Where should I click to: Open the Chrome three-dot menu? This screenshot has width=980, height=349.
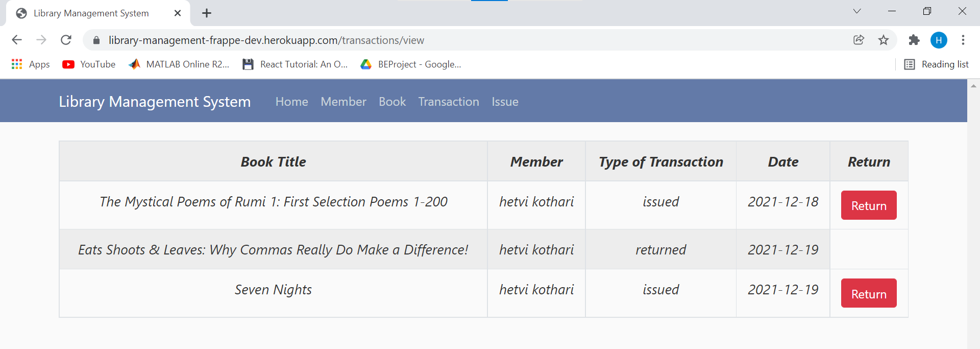click(x=963, y=40)
